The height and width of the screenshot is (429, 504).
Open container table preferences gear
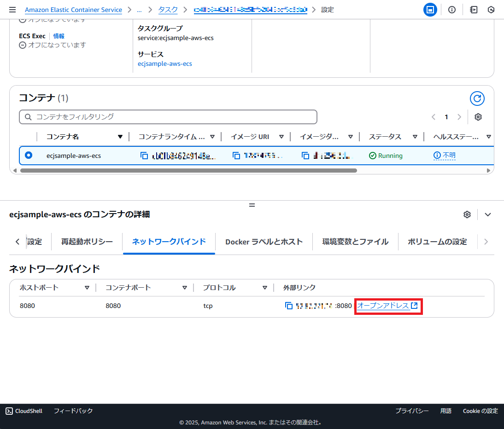[478, 117]
